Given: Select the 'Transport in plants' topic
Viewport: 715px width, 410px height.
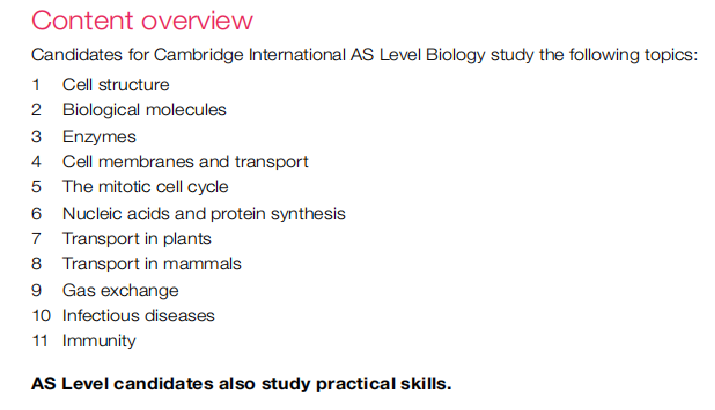Looking at the screenshot, I should tap(136, 238).
